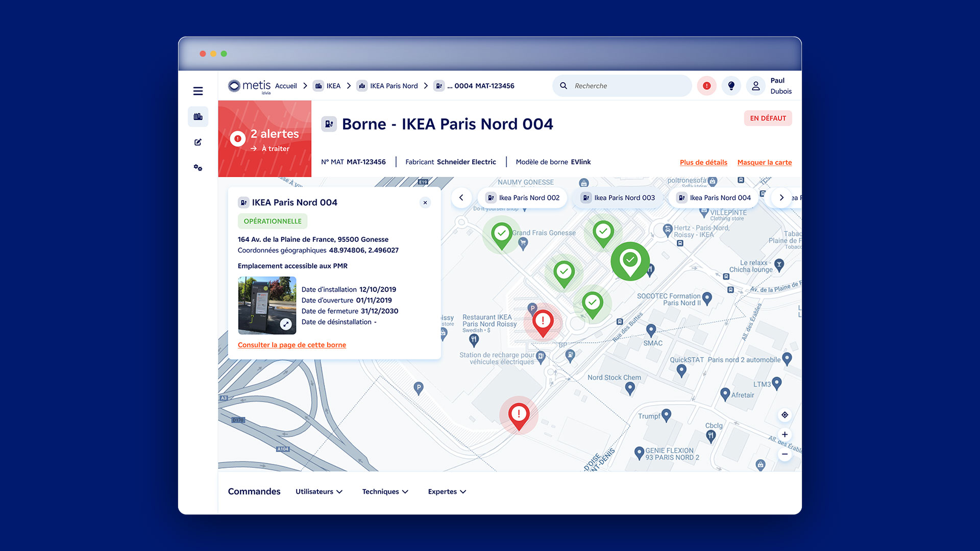Click the buildings sidebar icon
Viewport: 980px width, 551px height.
click(x=198, y=117)
